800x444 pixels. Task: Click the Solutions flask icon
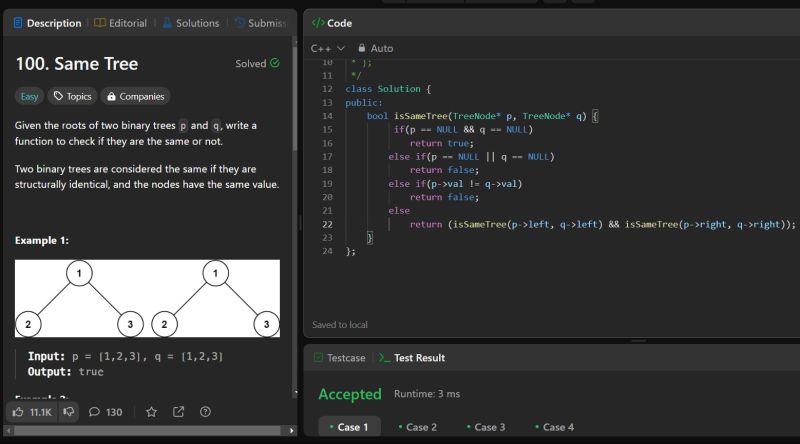[x=167, y=23]
